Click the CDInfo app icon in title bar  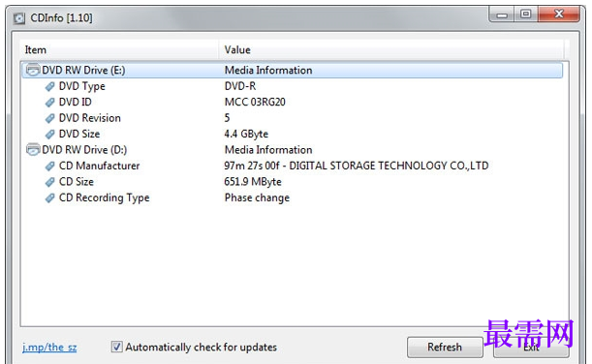click(18, 18)
